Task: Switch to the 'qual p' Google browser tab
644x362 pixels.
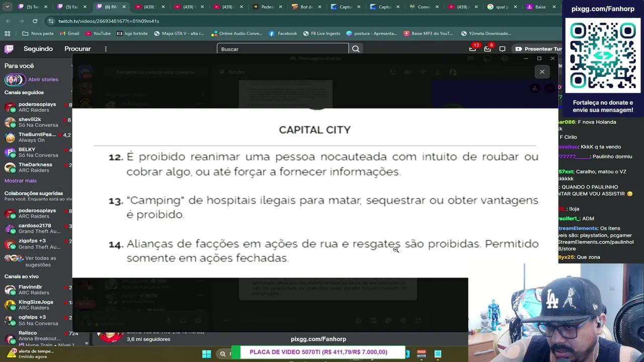Action: 503,7
